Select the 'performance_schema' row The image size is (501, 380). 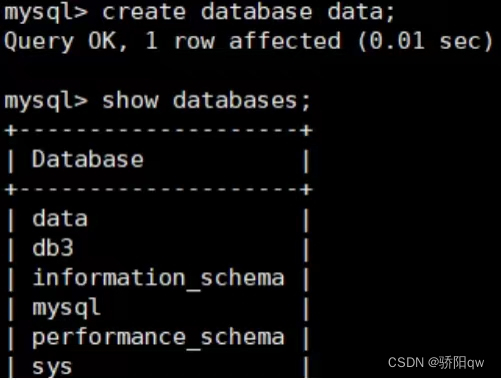point(158,338)
